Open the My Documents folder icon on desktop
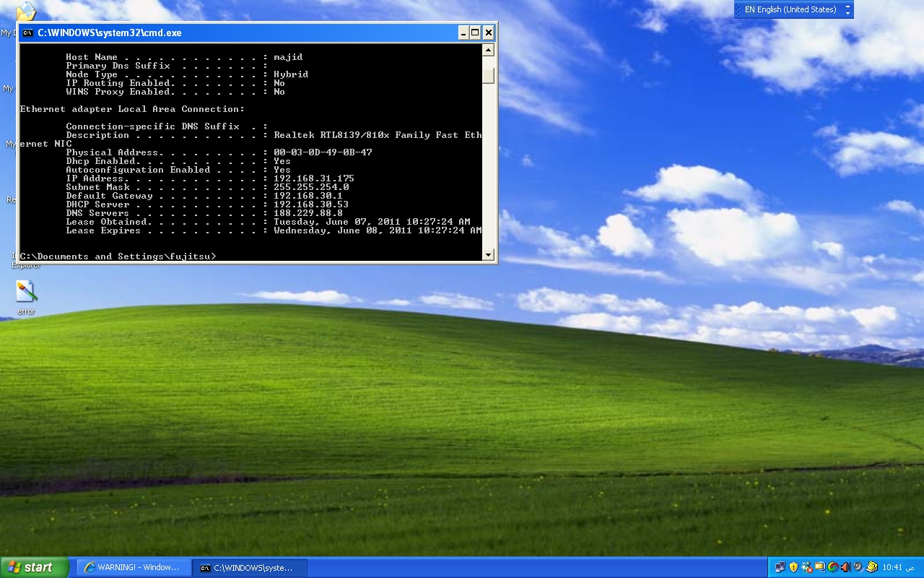The image size is (924, 578). click(x=25, y=10)
